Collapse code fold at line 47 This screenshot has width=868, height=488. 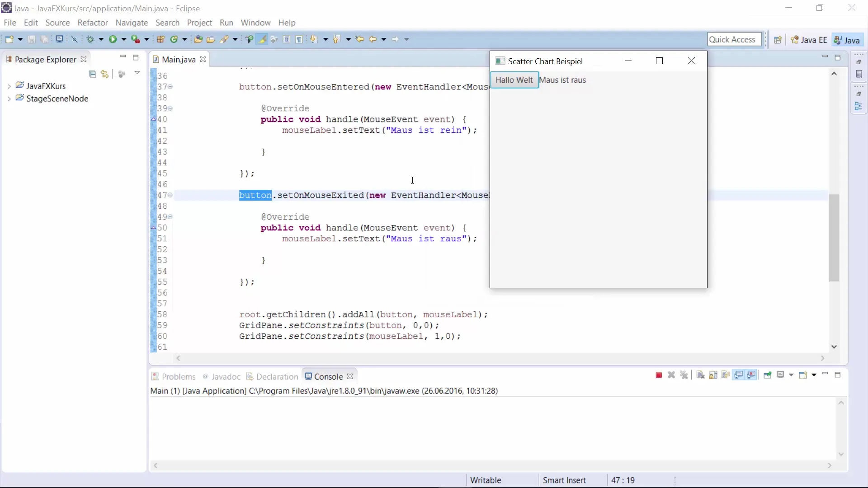[x=170, y=195]
